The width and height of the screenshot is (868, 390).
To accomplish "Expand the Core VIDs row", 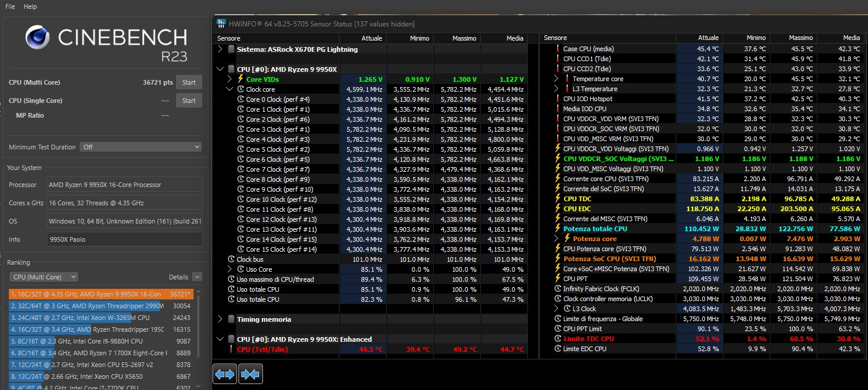I will [230, 79].
